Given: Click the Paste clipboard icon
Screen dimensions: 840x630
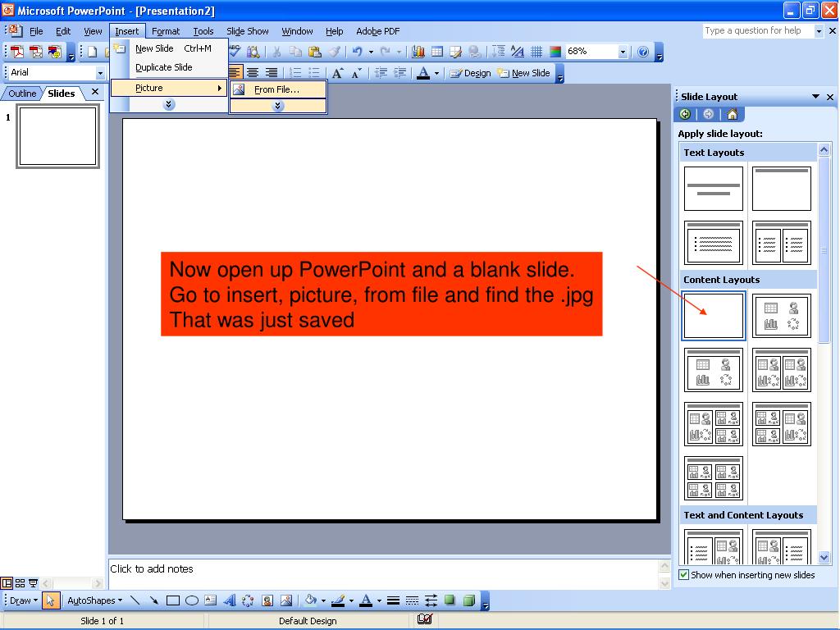Looking at the screenshot, I should (314, 52).
